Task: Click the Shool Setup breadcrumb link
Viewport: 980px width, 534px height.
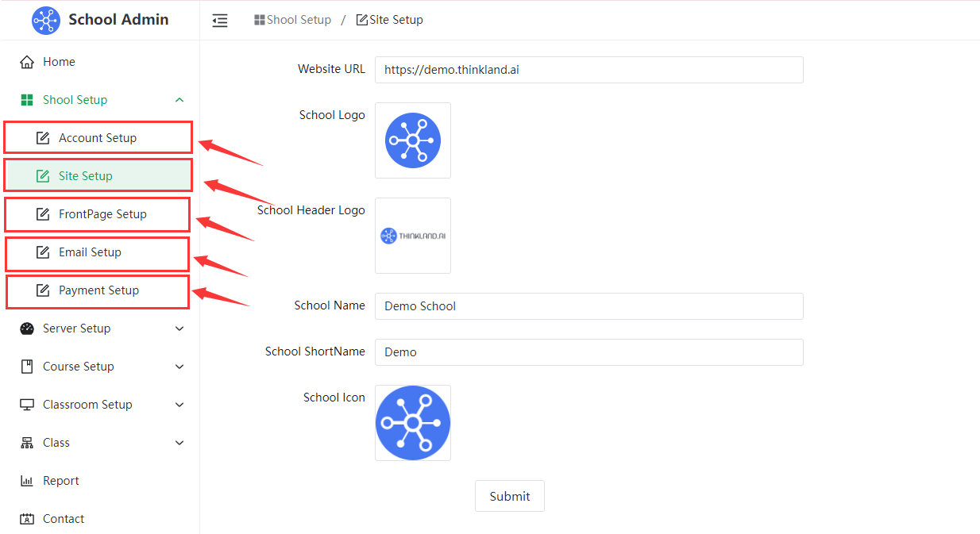Action: [293, 20]
